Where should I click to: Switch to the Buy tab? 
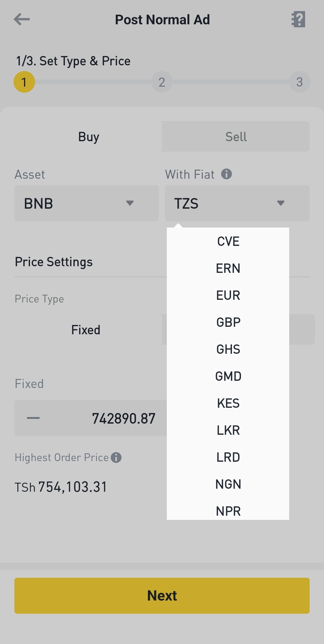[x=88, y=137]
